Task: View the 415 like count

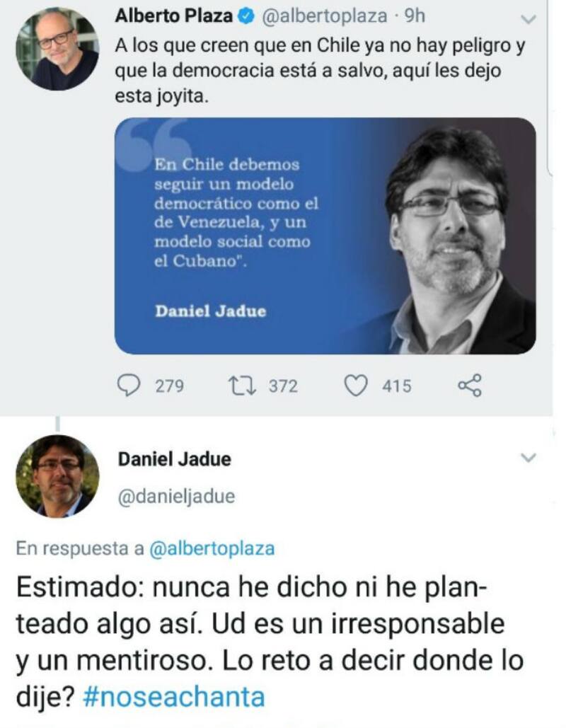Action: [397, 386]
